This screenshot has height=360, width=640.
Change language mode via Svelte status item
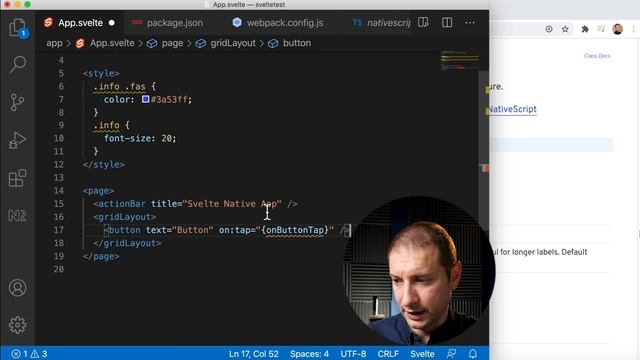[422, 354]
